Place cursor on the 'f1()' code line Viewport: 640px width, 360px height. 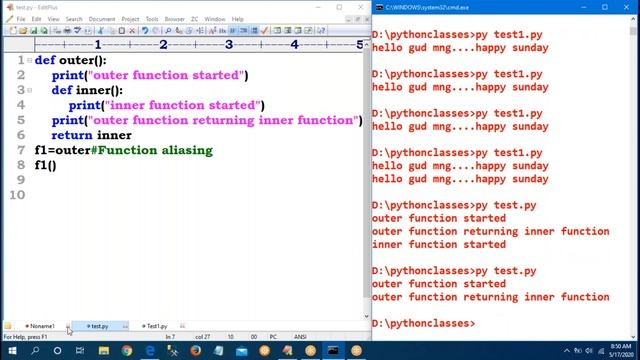tap(45, 165)
